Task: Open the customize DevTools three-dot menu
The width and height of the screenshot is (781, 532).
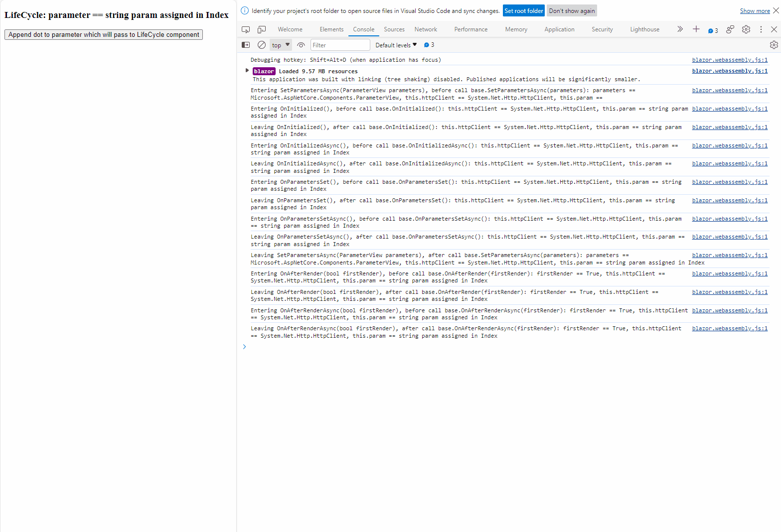Action: coord(761,29)
